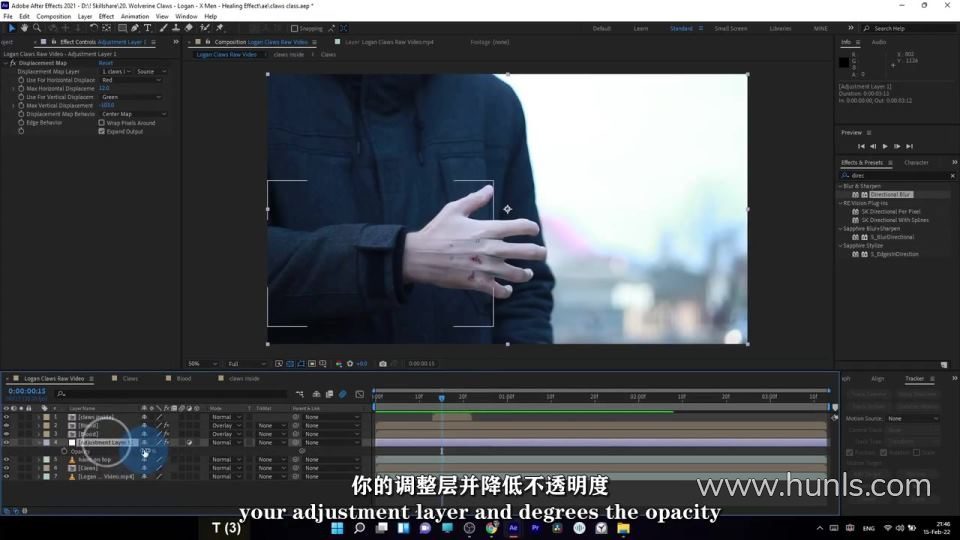The image size is (960, 540).
Task: Clear the effects search with X
Action: (953, 176)
